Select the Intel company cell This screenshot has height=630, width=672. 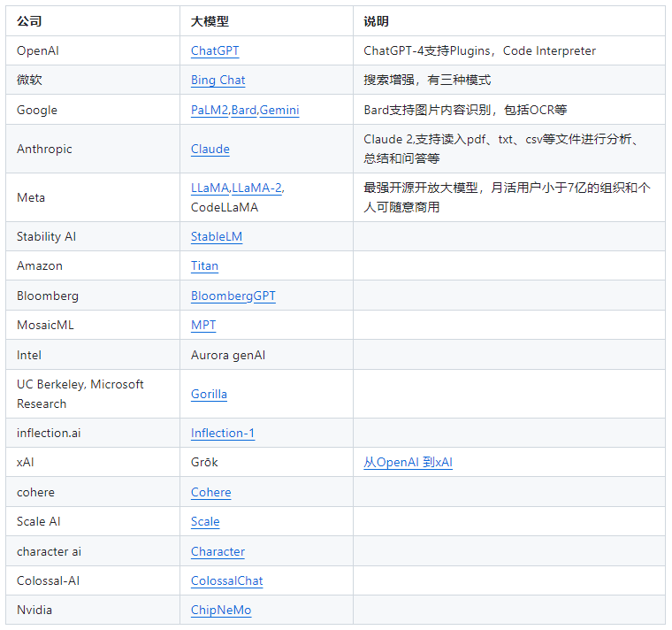tap(93, 355)
